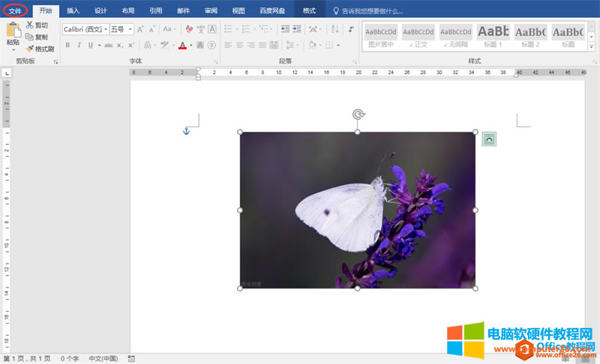This screenshot has width=600, height=364.
Task: Open the layout options icon beside image
Action: [x=489, y=139]
